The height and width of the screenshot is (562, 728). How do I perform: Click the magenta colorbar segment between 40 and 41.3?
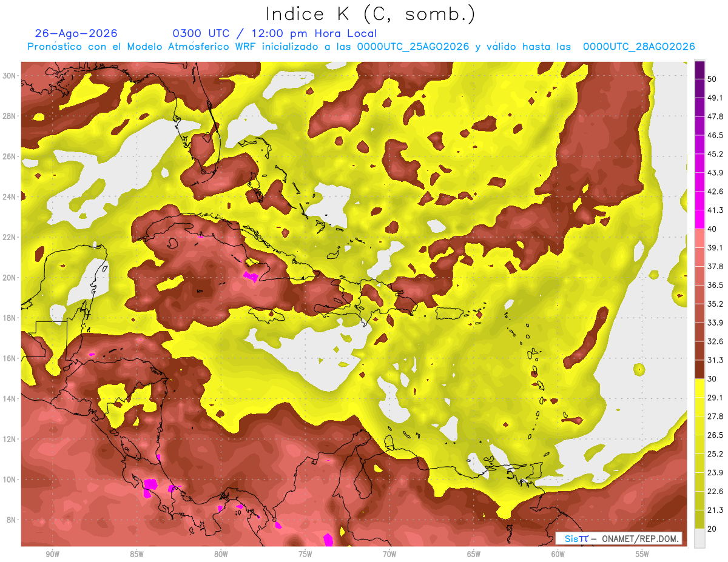pos(699,219)
